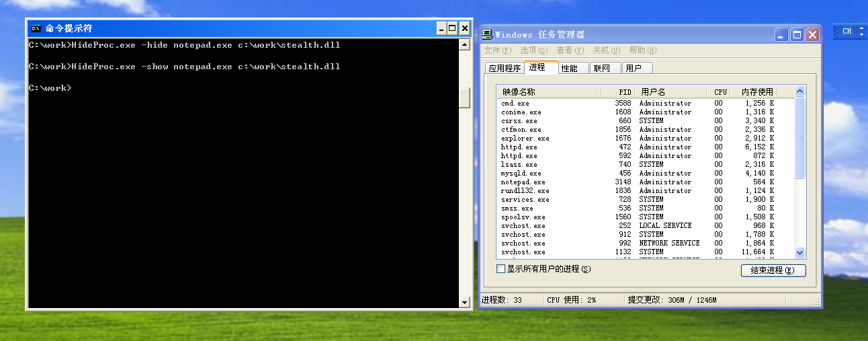Click the 进程数: 33 status bar entry
Image resolution: width=868 pixels, height=341 pixels.
click(511, 300)
